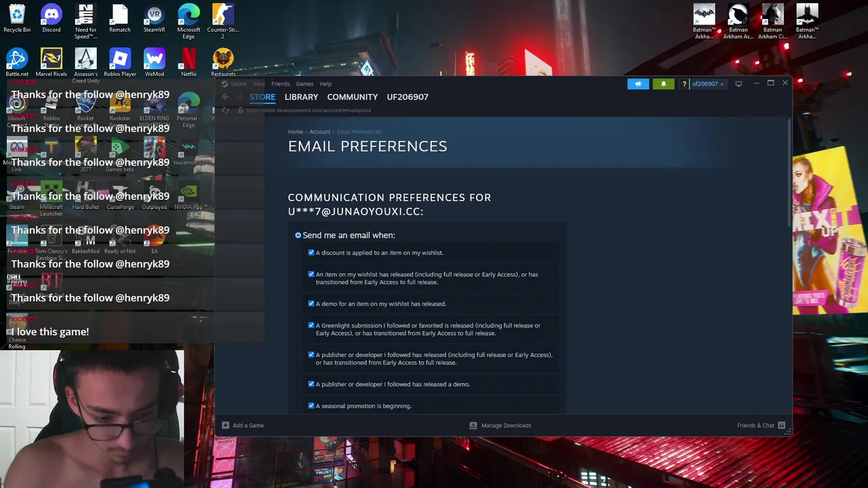Open the UF206907 profile tab

click(x=408, y=97)
